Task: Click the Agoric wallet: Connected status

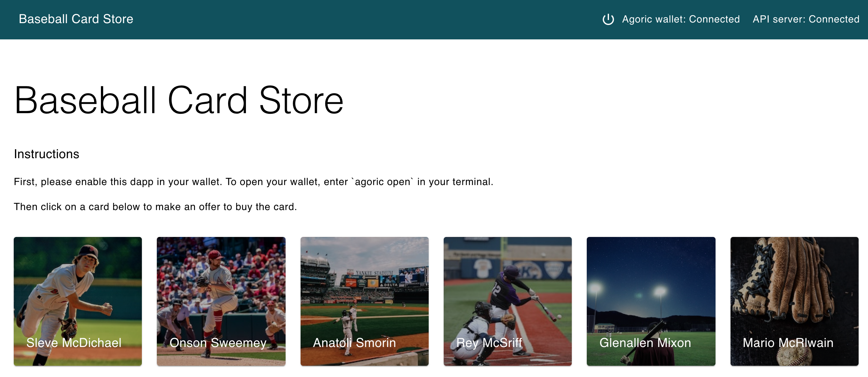Action: click(681, 19)
